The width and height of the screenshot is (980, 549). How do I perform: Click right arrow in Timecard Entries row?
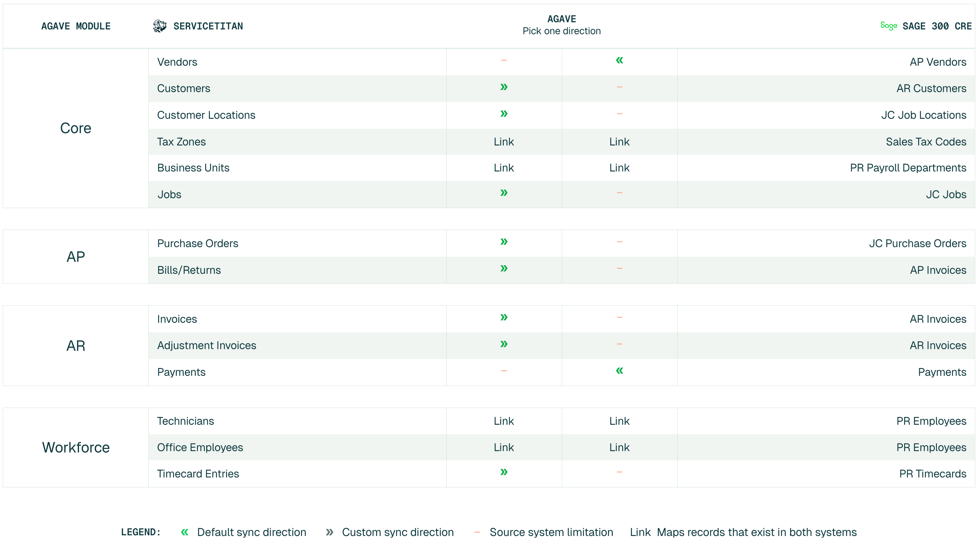(x=504, y=472)
